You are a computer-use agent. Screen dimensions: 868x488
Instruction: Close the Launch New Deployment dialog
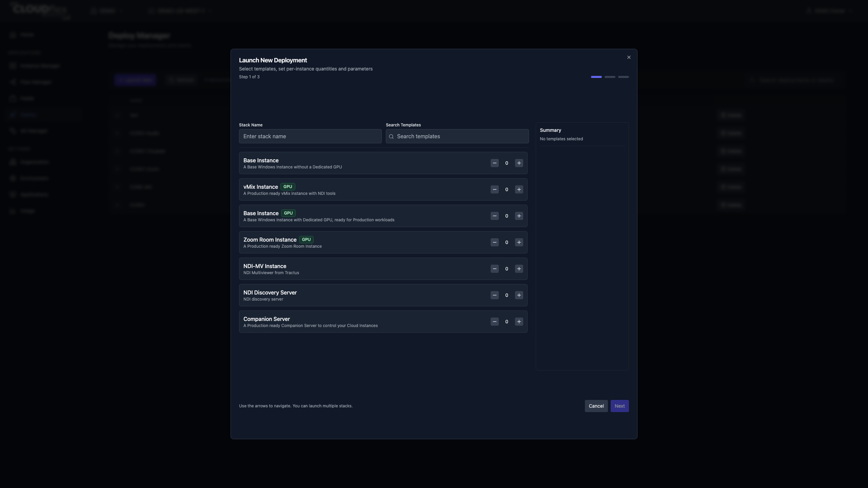629,57
